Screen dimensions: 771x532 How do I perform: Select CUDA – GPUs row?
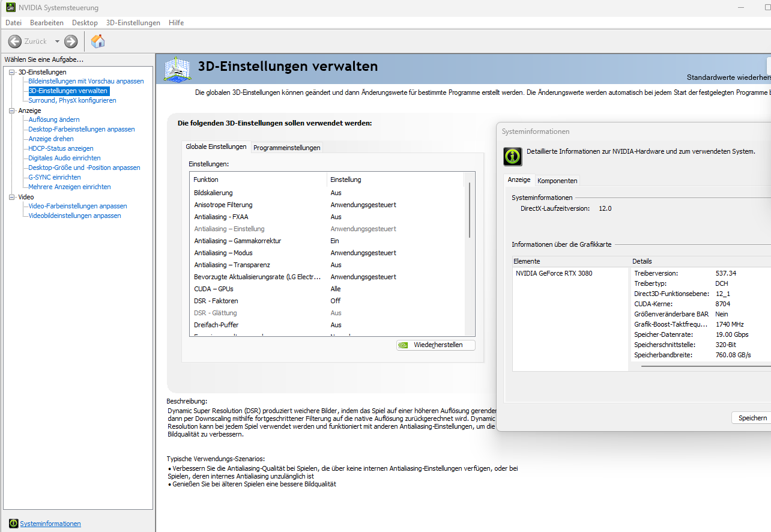pyautogui.click(x=327, y=289)
